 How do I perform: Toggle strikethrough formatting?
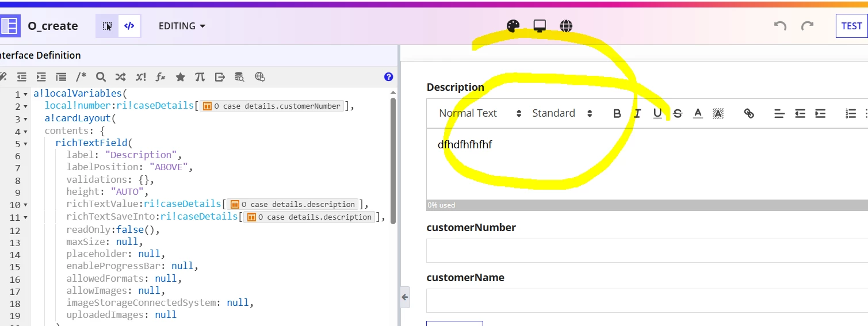pyautogui.click(x=678, y=113)
